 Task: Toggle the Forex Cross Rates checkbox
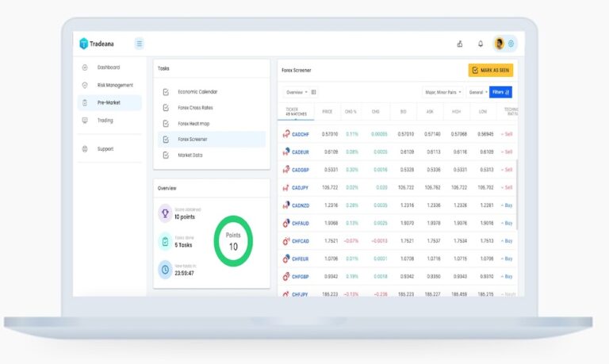[x=166, y=108]
